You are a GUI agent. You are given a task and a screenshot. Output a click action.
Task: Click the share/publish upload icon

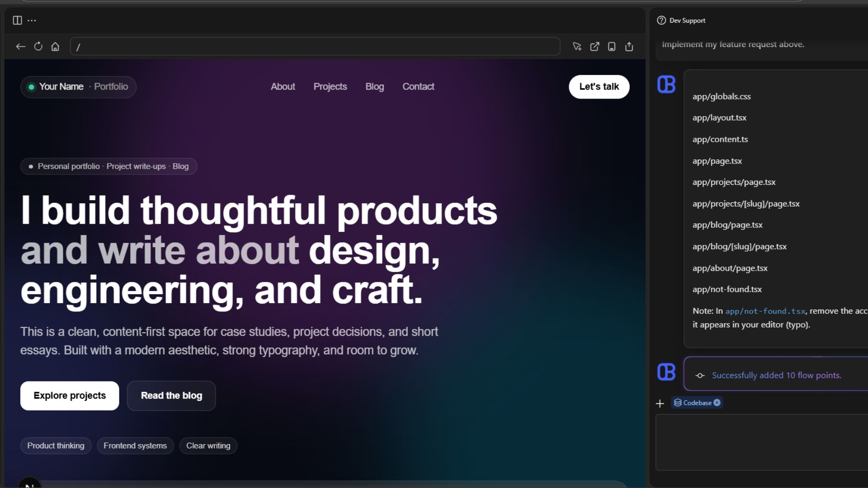point(629,47)
